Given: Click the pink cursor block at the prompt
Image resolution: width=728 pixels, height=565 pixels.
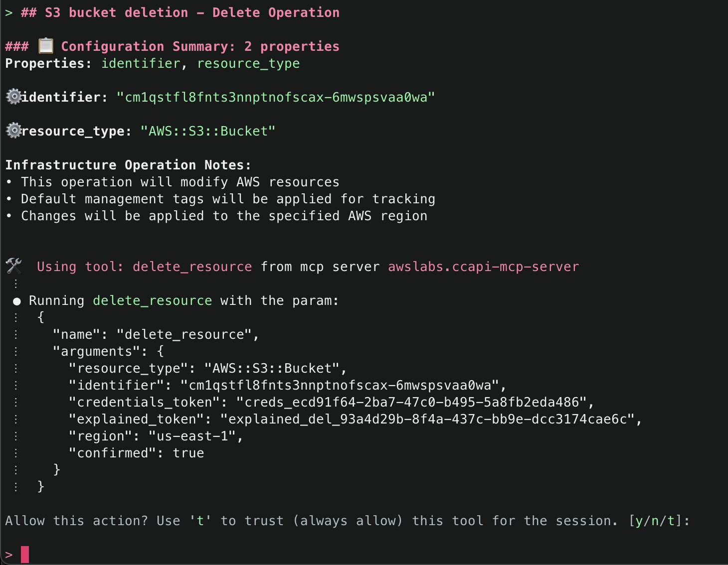Looking at the screenshot, I should click(25, 554).
